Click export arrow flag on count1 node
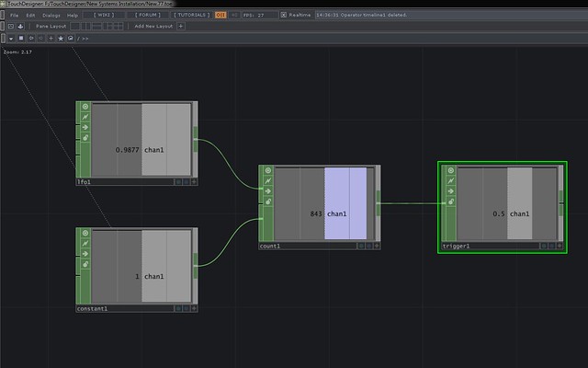 coord(267,190)
